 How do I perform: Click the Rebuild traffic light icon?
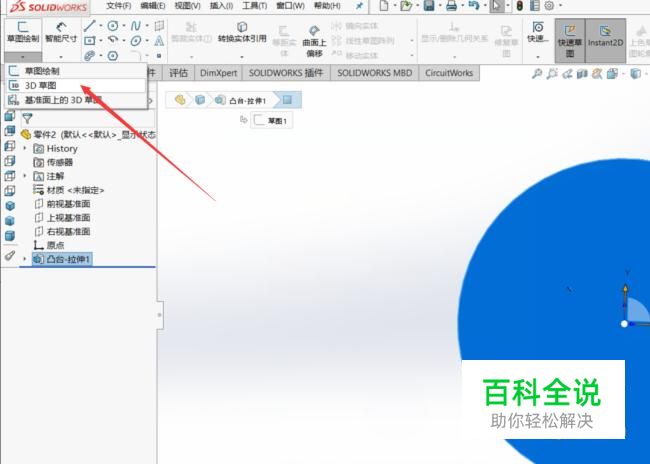pyautogui.click(x=519, y=6)
